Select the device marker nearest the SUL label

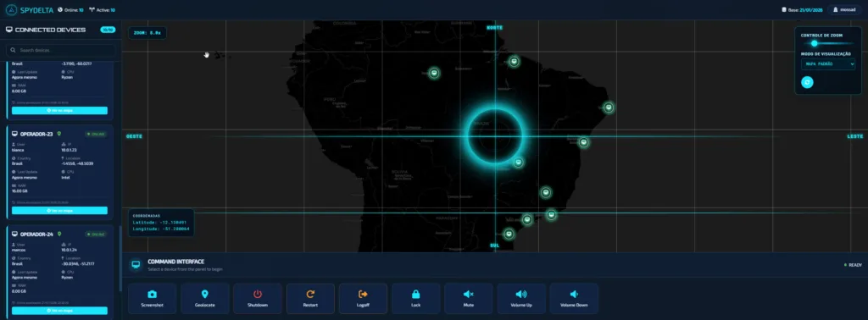pos(509,234)
